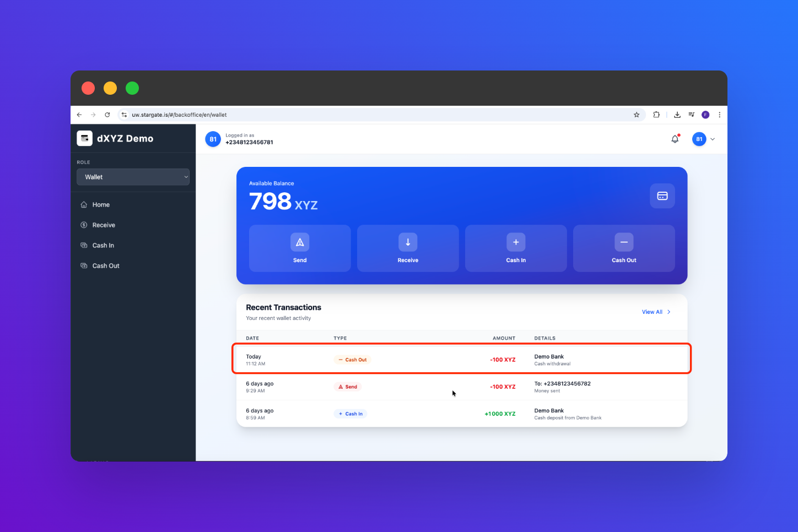Screen dimensions: 798x532
Task: Select the Send action icon on balance card
Action: point(299,242)
